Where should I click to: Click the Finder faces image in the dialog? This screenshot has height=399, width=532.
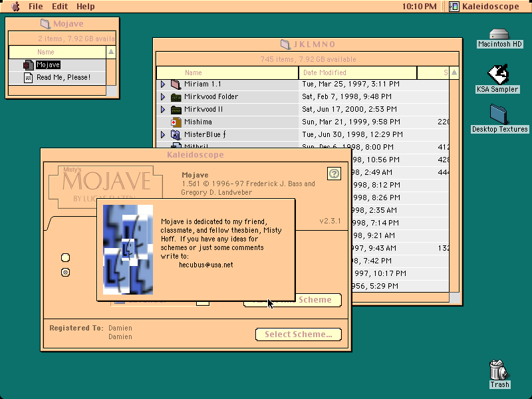128,249
